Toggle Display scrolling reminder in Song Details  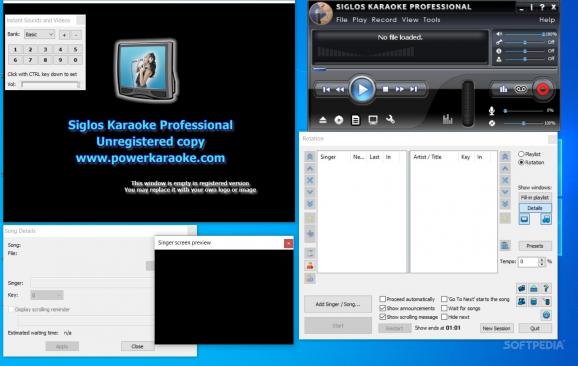11,310
